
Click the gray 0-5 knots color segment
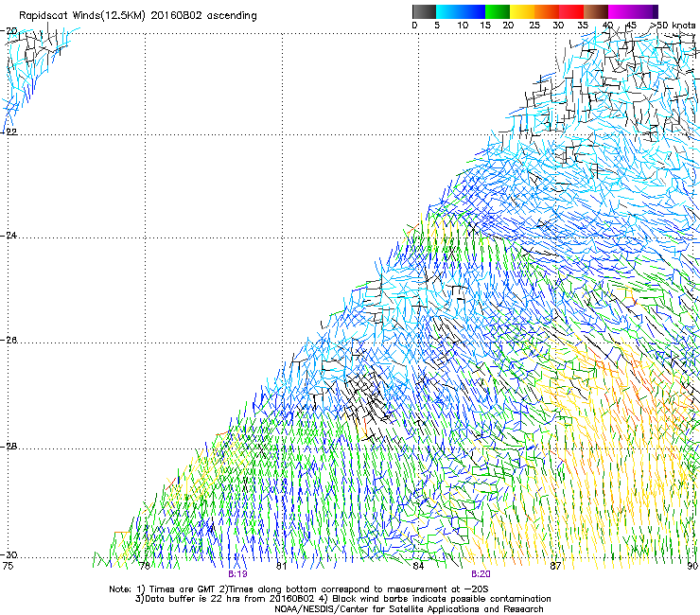(x=424, y=11)
